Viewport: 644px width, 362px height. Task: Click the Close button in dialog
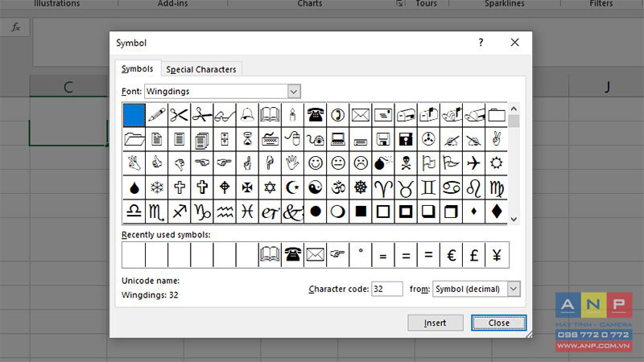point(498,323)
